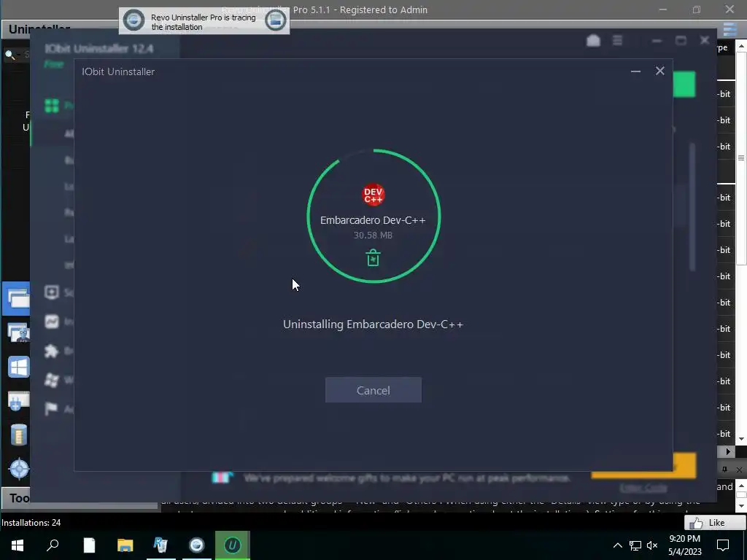747x560 pixels.
Task: Click the up arrow of Revo list scrollbar
Action: (x=741, y=46)
